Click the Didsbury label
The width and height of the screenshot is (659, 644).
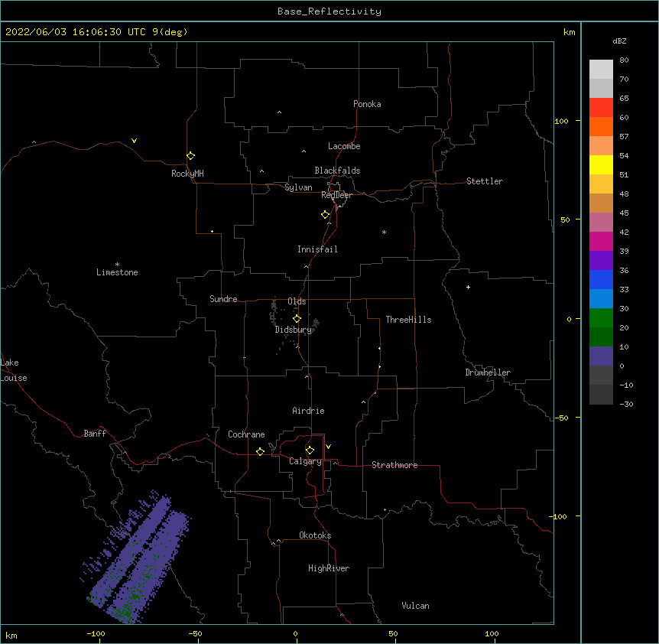pyautogui.click(x=294, y=330)
